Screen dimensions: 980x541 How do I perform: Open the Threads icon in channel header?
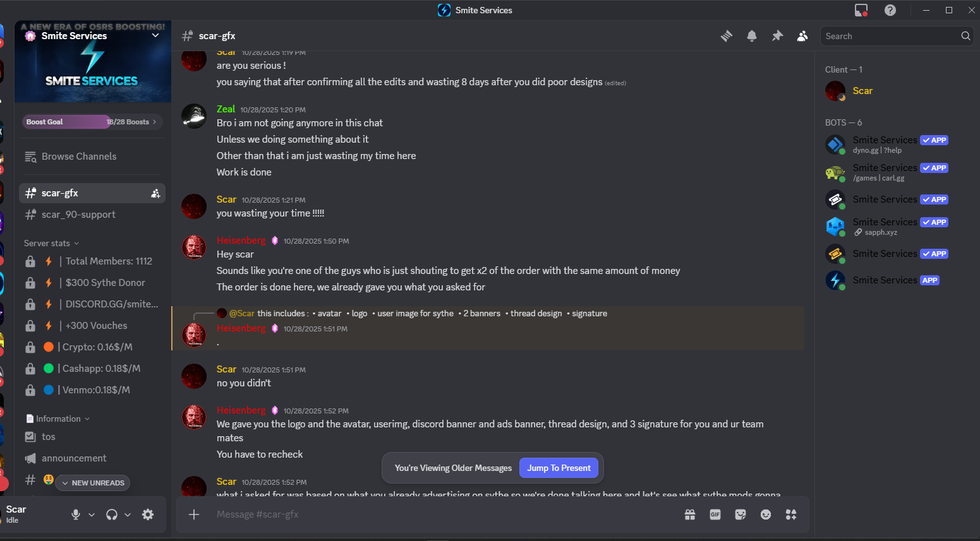click(x=727, y=36)
